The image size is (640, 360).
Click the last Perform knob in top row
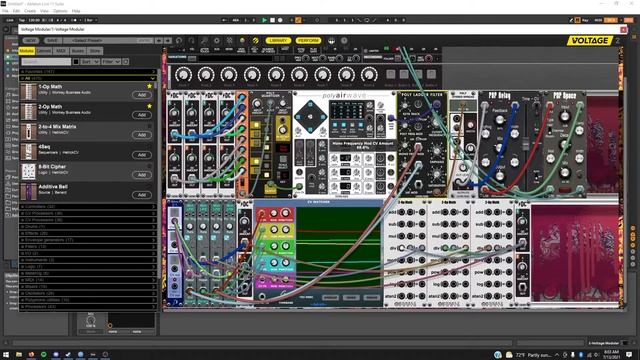pos(369,75)
